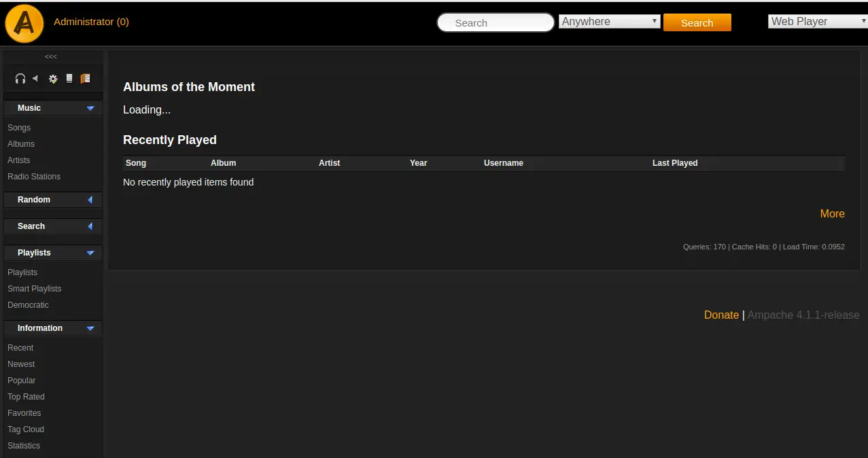
Task: Open the Web Player dropdown
Action: 818,22
